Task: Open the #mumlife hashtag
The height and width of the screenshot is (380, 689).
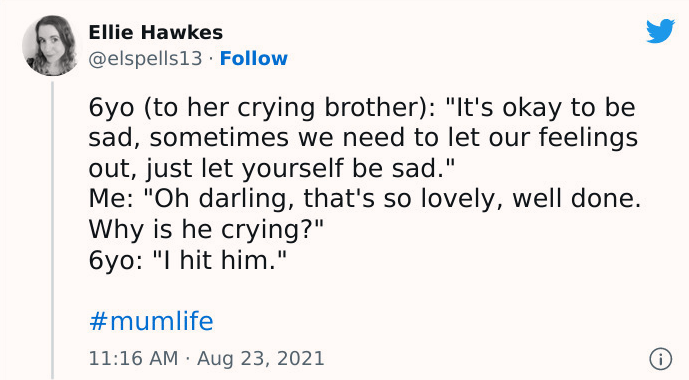Action: pyautogui.click(x=151, y=321)
